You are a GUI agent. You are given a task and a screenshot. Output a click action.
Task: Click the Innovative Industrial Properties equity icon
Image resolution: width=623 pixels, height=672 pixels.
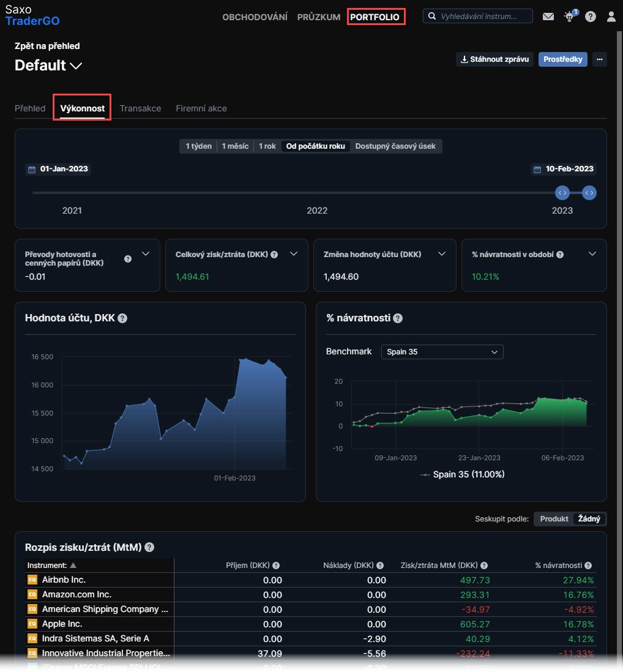[x=32, y=653]
